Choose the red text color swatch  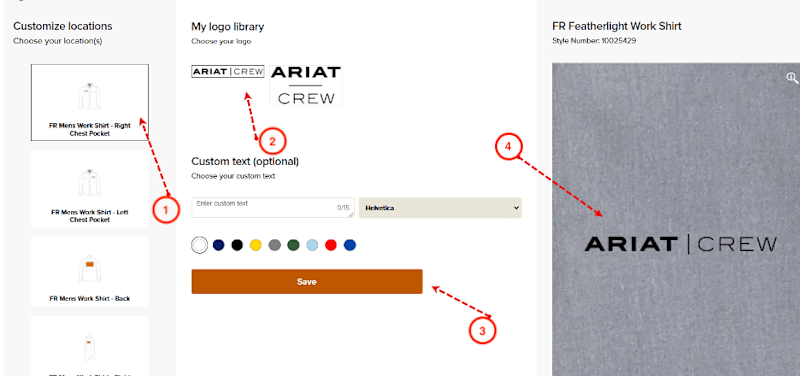(331, 245)
